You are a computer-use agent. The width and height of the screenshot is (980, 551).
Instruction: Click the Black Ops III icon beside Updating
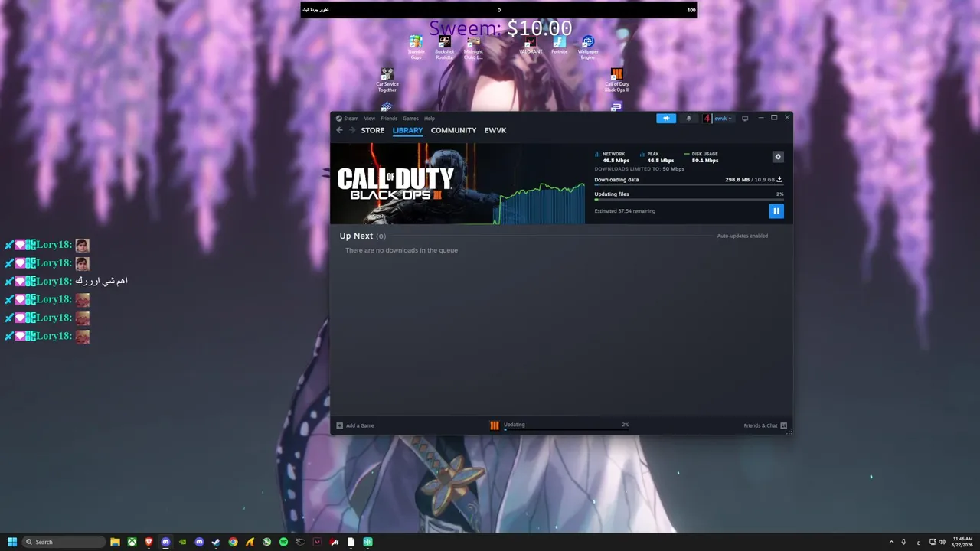tap(495, 425)
